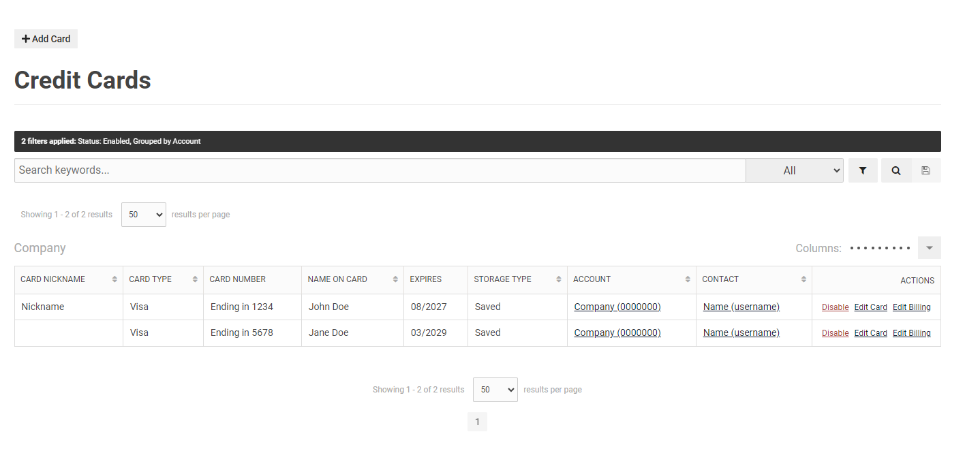This screenshot has height=449, width=980.
Task: Sort by Name on Card column arrows
Action: click(395, 279)
